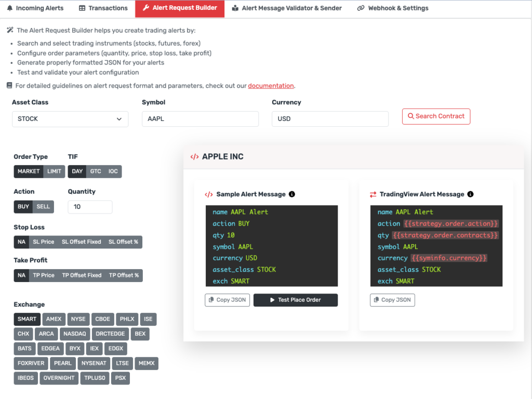The image size is (532, 399).
Task: Select the FOXRIVER exchange
Action: point(31,363)
